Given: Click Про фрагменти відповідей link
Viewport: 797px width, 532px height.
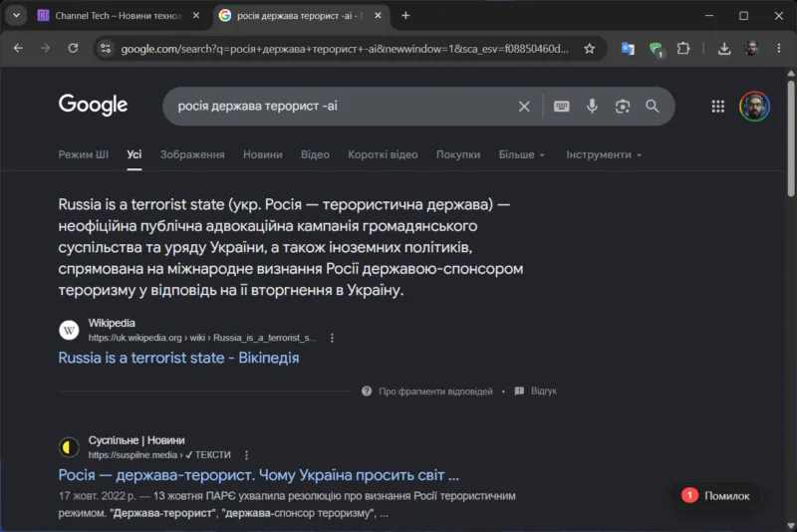Looking at the screenshot, I should pos(435,392).
